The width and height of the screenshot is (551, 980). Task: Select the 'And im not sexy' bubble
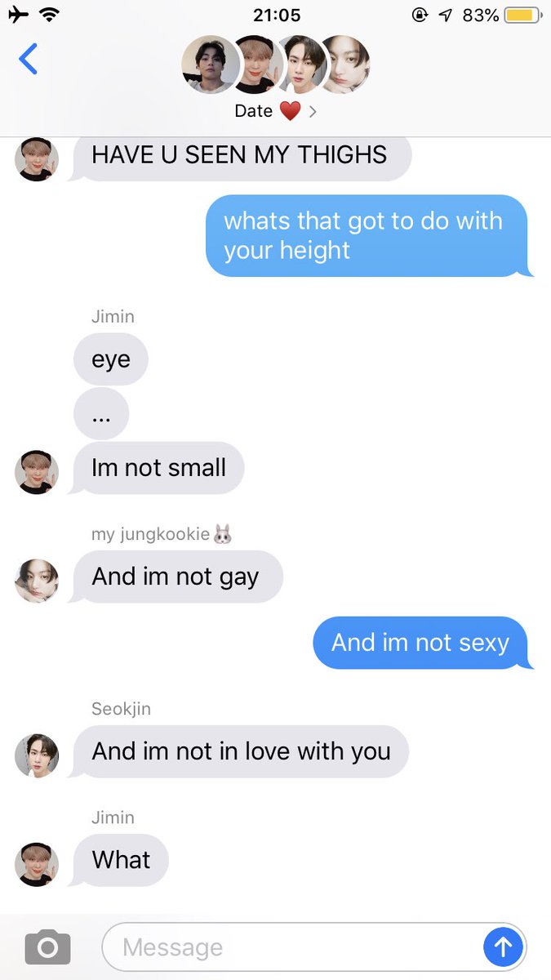421,643
